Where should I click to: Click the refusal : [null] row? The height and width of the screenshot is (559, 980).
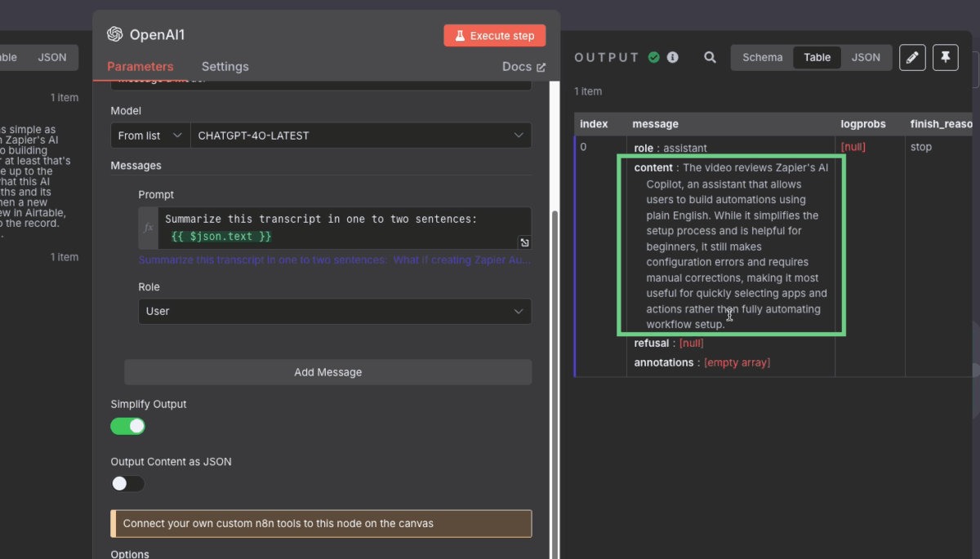click(x=669, y=344)
